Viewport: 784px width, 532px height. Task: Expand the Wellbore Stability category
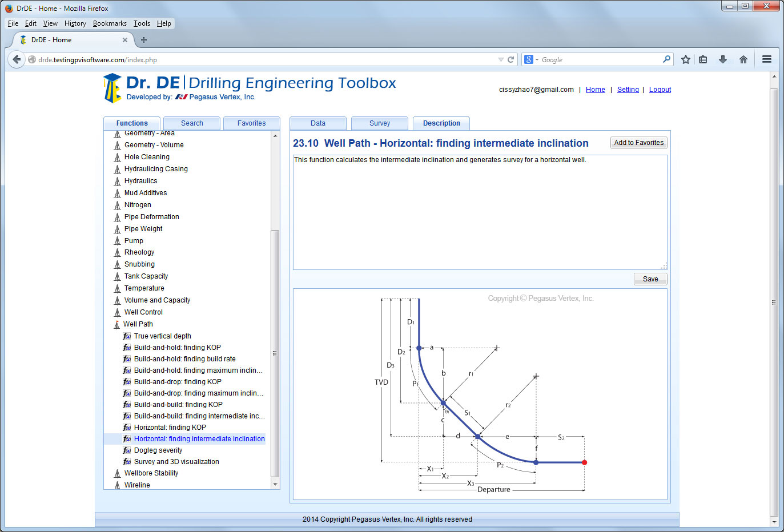click(151, 473)
